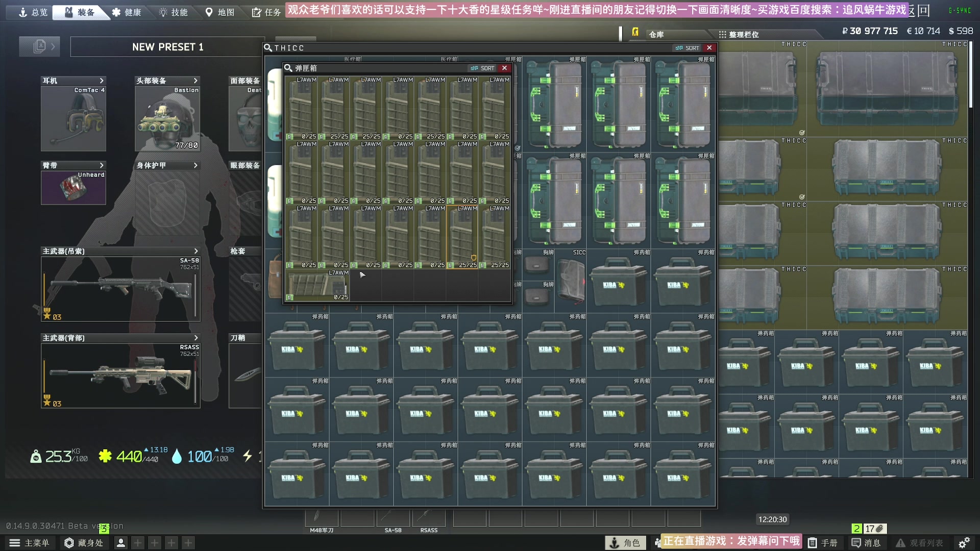Open the settings gear icon

tap(964, 543)
